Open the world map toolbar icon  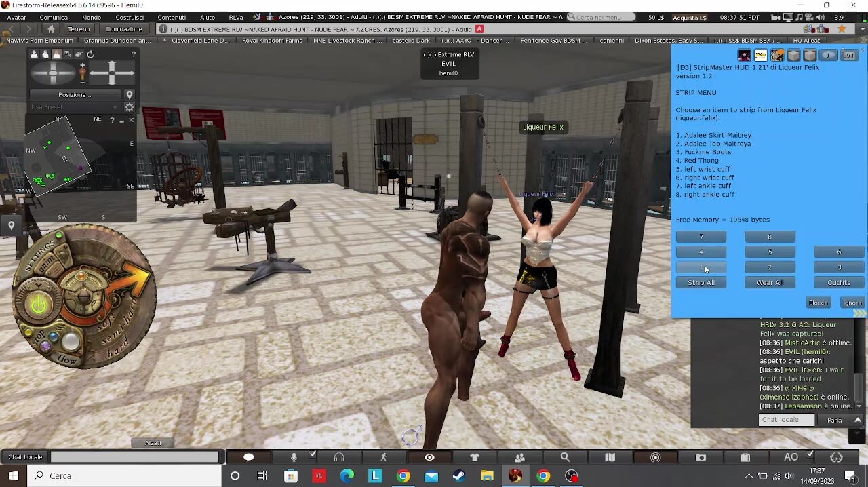pos(610,458)
